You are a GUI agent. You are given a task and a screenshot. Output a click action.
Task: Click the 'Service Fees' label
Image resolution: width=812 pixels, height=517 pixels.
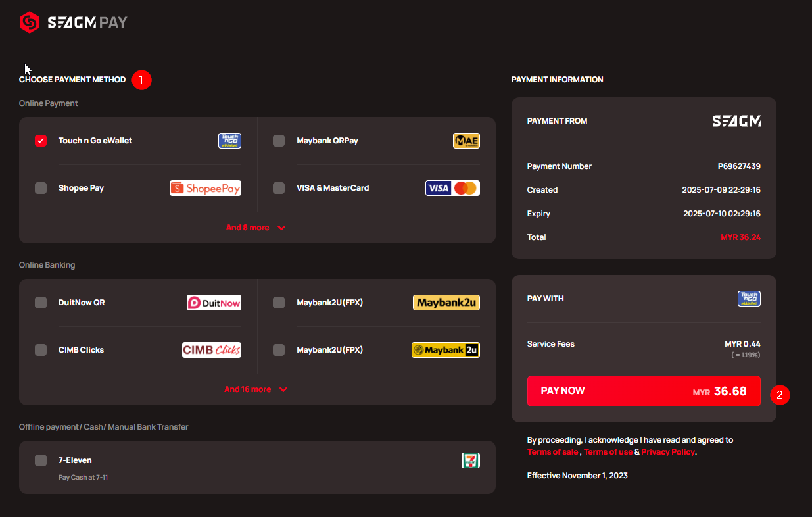click(x=551, y=344)
